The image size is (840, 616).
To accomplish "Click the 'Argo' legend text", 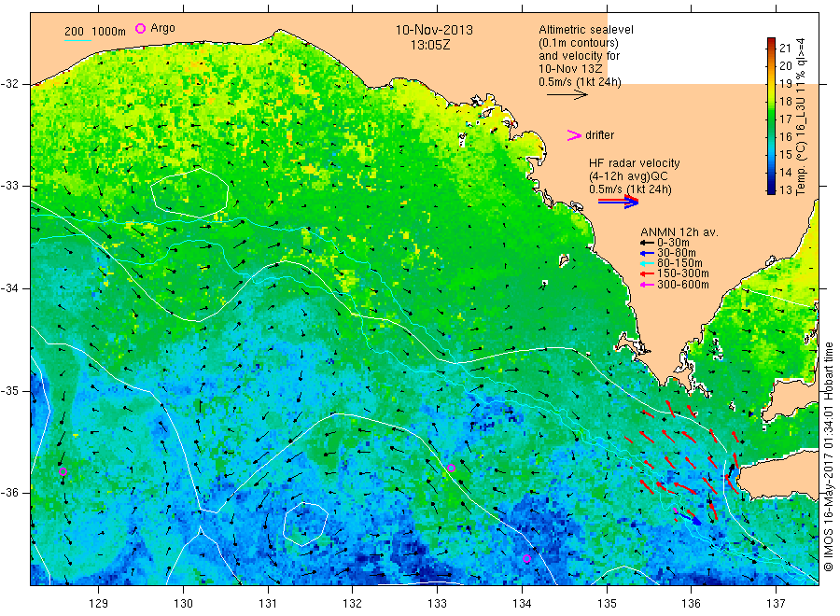I will (x=162, y=28).
